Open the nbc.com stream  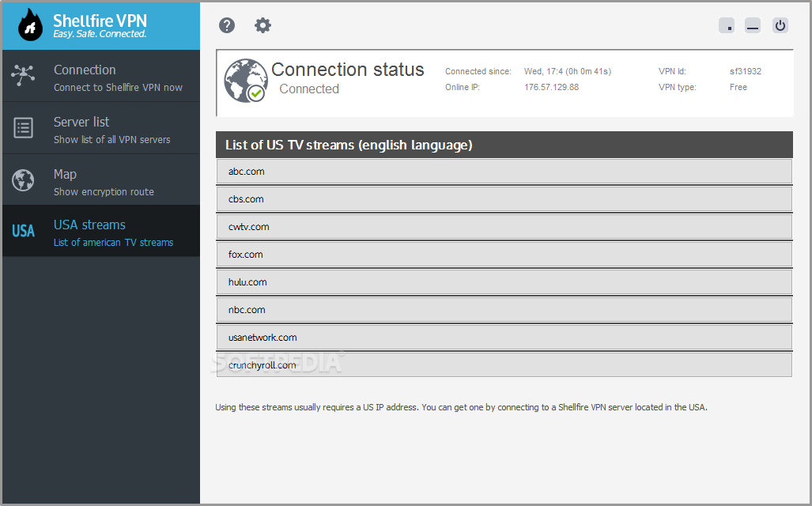point(504,310)
